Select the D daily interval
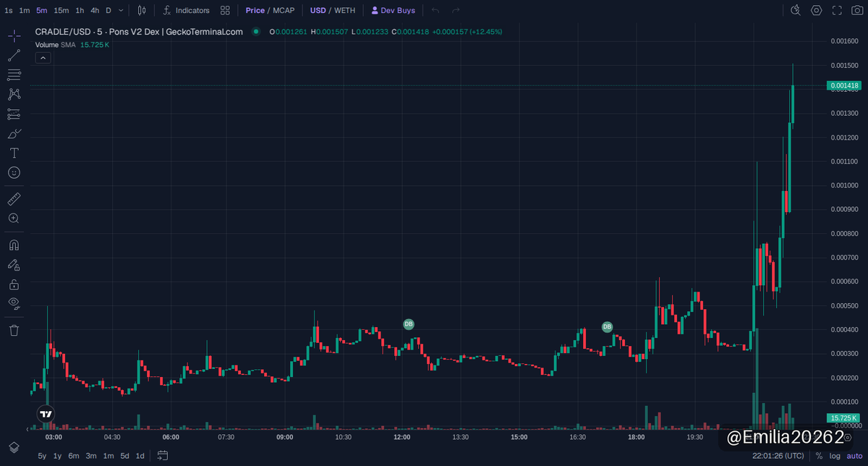868x466 pixels. [109, 11]
